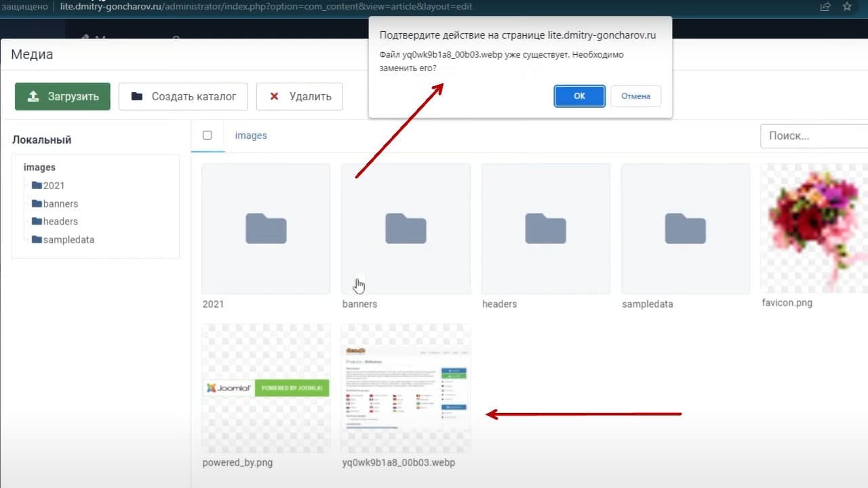868x488 pixels.
Task: Click the folder icon beside sampledata in tree
Action: [x=37, y=239]
